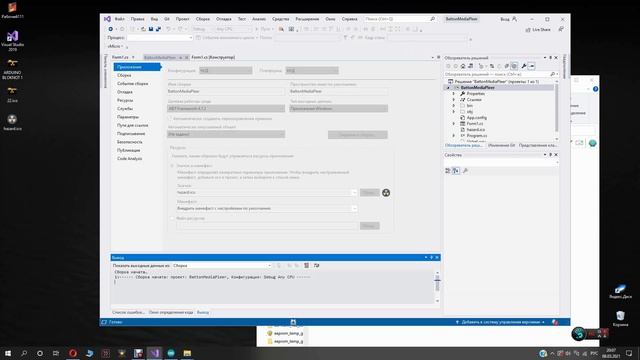The height and width of the screenshot is (360, 640).
Task: Click the default namespace text field
Action: coord(339,91)
